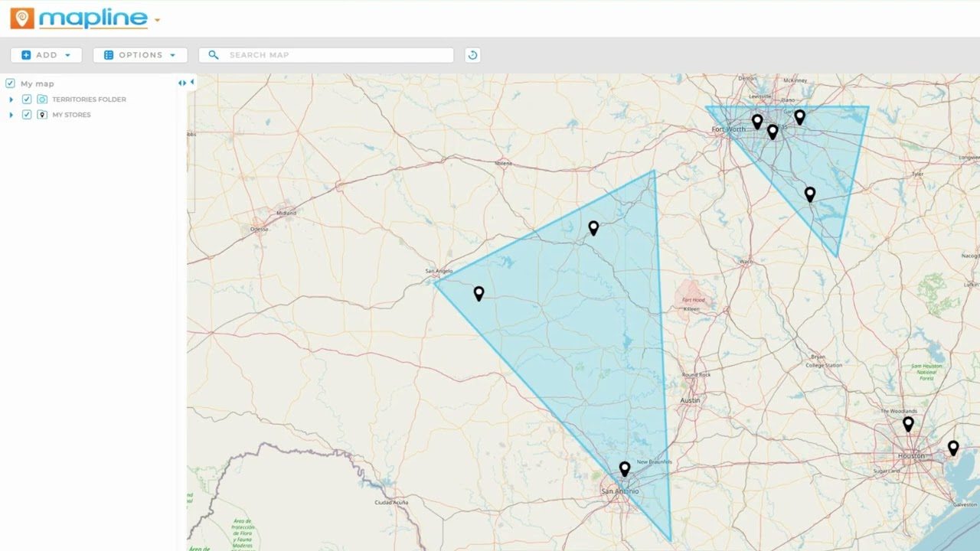The width and height of the screenshot is (980, 551).
Task: Open the dropdown arrow next to Mapline logo
Action: 157,20
